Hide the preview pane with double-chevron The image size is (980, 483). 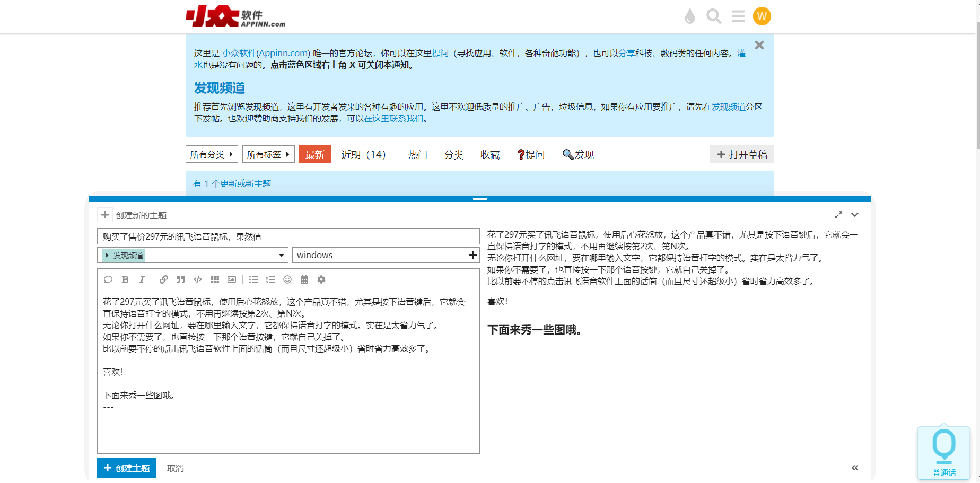pyautogui.click(x=855, y=468)
